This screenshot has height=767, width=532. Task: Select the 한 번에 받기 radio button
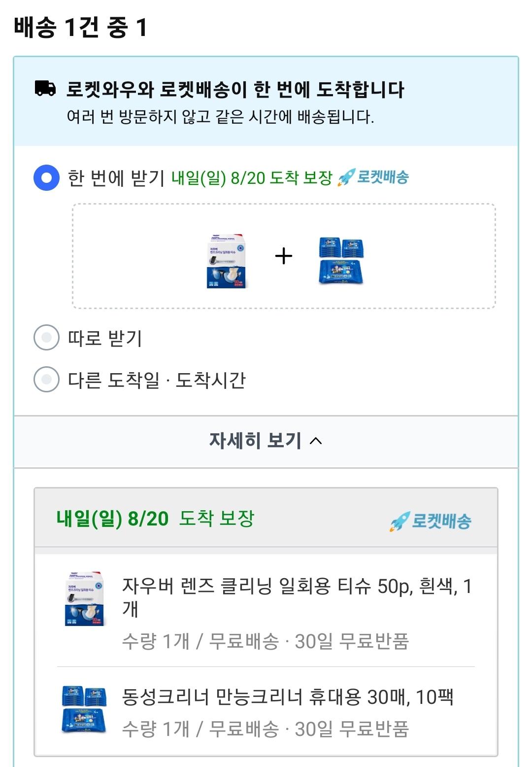[47, 177]
